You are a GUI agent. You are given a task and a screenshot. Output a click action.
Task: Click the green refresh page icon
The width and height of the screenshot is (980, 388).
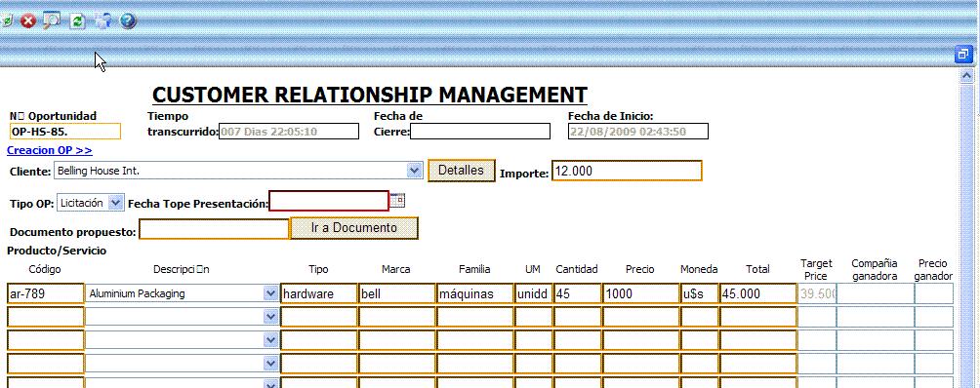coord(77,21)
